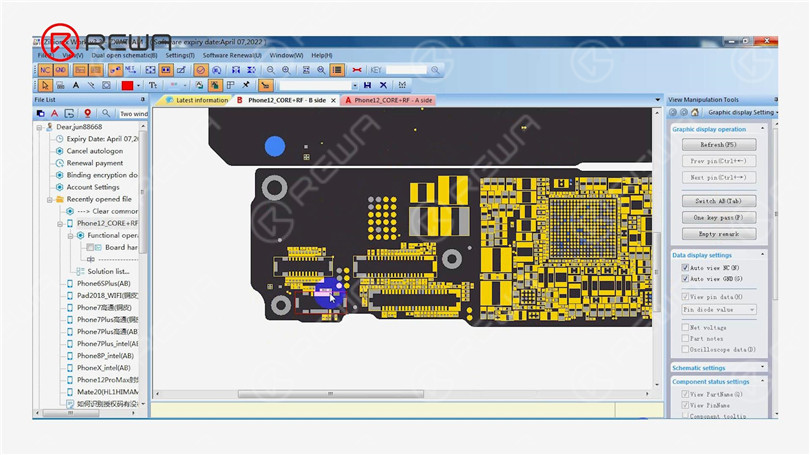This screenshot has height=455, width=810.
Task: Click the zoom out magnifier icon
Action: (271, 70)
